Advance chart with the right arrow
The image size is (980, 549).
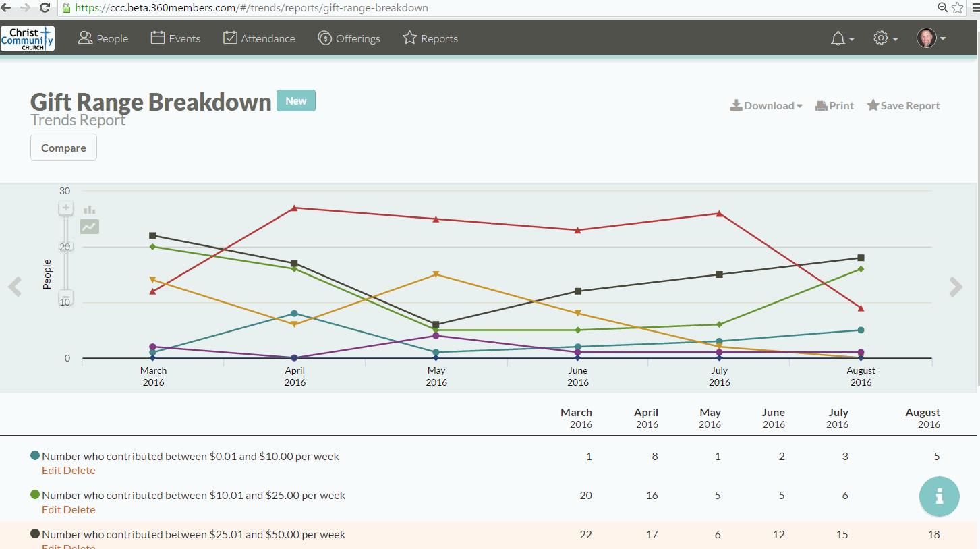pyautogui.click(x=956, y=287)
